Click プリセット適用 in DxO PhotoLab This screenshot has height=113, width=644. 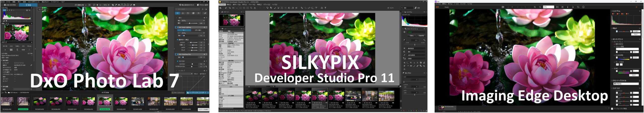tap(203, 5)
